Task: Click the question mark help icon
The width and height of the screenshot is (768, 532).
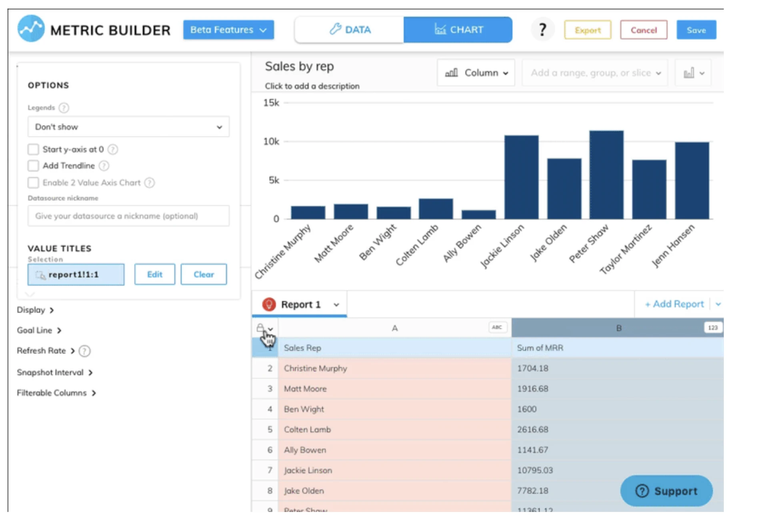Action: (x=542, y=30)
